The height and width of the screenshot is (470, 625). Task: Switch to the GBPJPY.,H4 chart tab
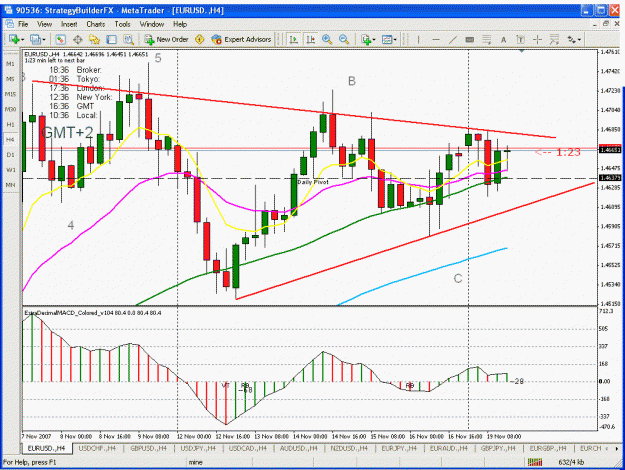point(498,448)
